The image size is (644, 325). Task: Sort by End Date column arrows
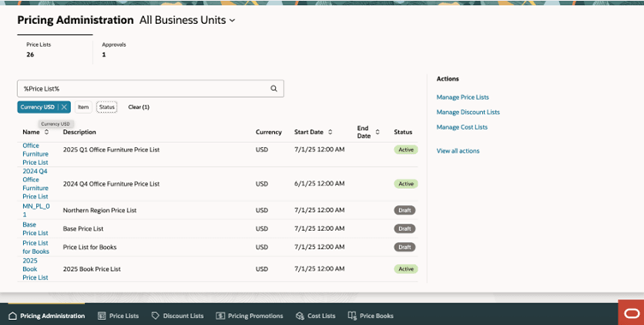(x=378, y=132)
